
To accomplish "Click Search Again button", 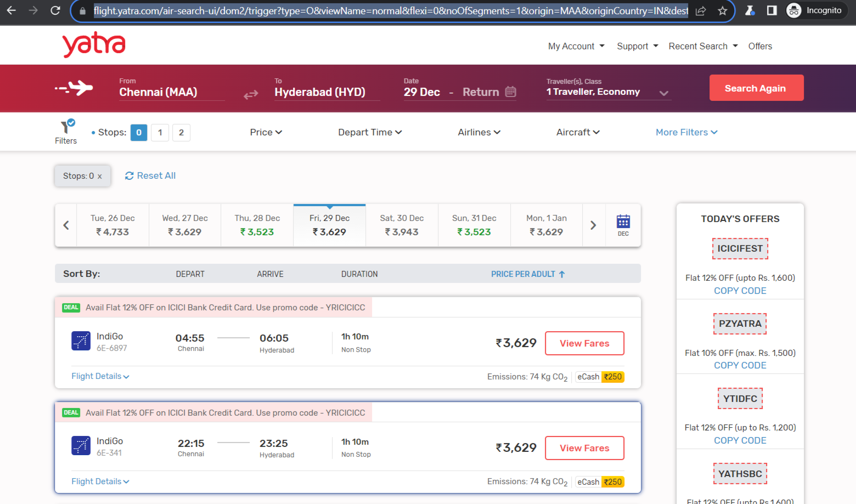I will (x=756, y=88).
